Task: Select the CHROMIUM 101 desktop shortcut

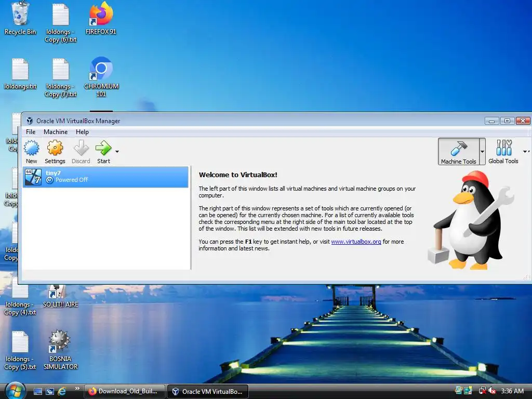Action: pyautogui.click(x=101, y=77)
